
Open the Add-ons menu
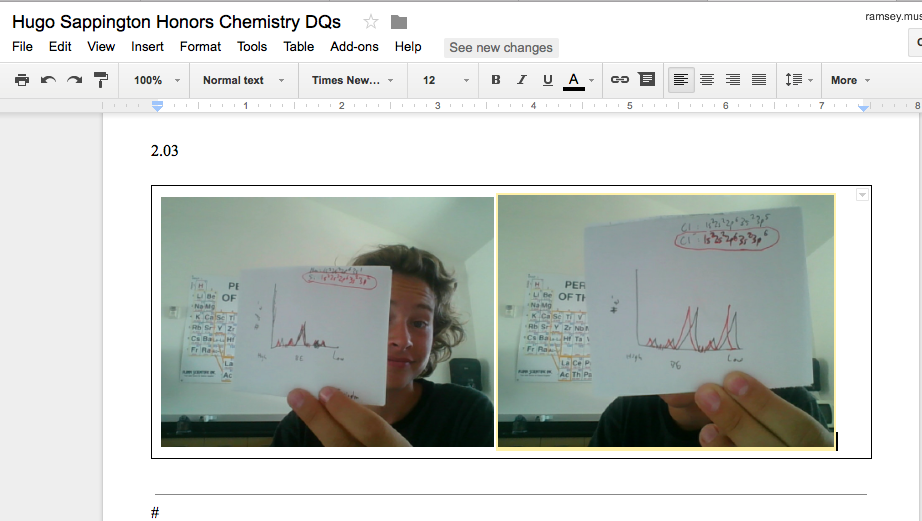point(354,47)
